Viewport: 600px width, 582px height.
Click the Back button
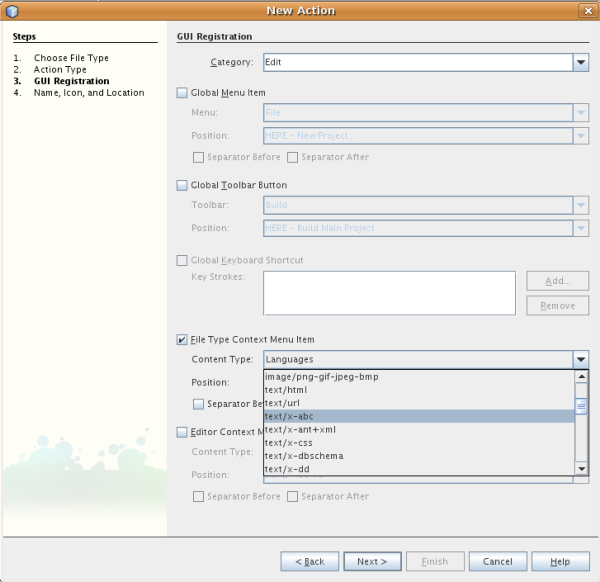point(310,561)
